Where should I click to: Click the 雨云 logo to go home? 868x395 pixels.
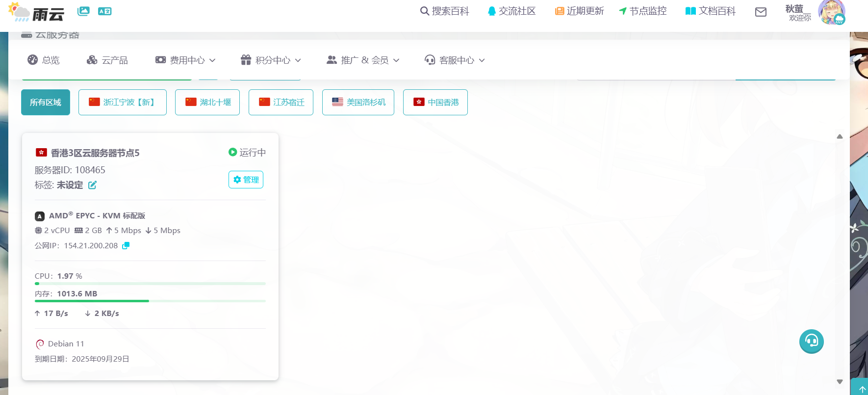tap(37, 12)
